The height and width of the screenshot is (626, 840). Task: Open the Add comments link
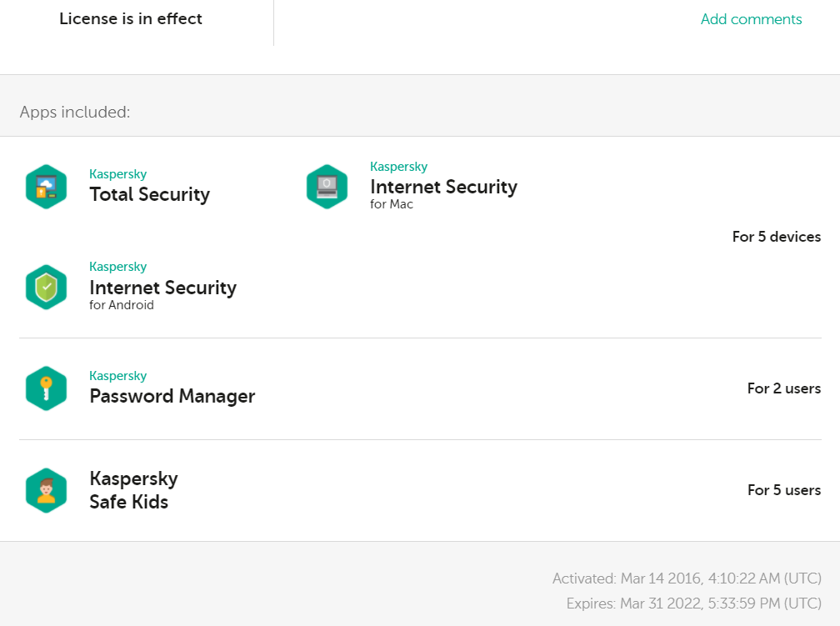(x=751, y=19)
